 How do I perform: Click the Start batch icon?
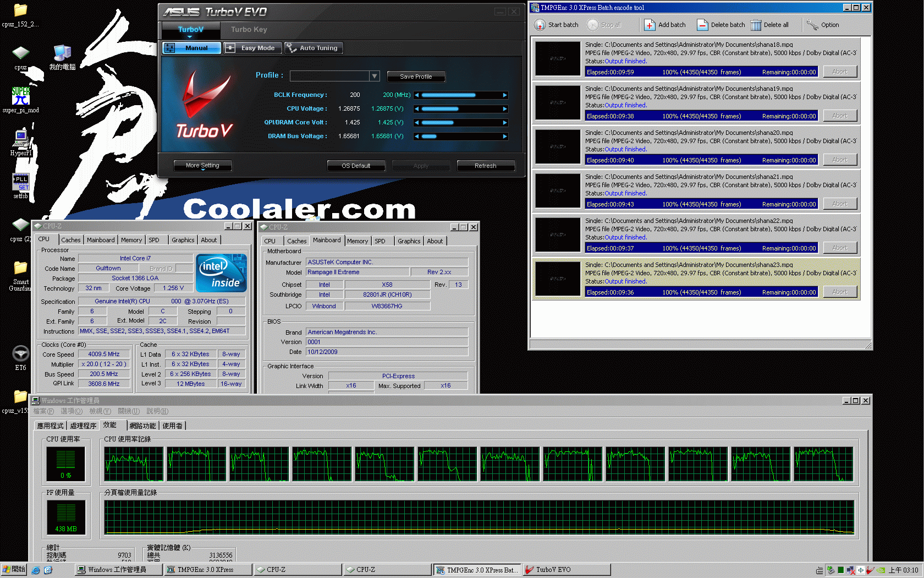(x=540, y=25)
